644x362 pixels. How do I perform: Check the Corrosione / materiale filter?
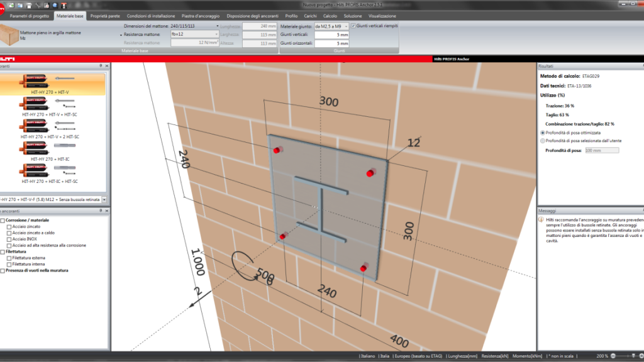[3, 221]
